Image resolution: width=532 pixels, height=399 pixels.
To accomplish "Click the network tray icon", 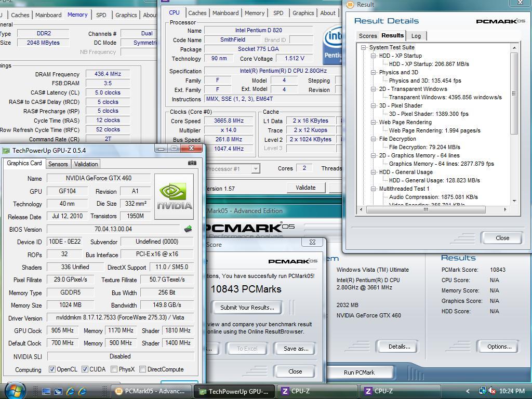I will (x=482, y=391).
